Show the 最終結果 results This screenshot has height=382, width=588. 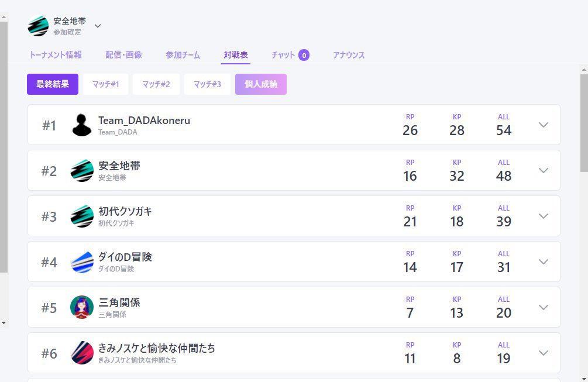click(x=53, y=84)
